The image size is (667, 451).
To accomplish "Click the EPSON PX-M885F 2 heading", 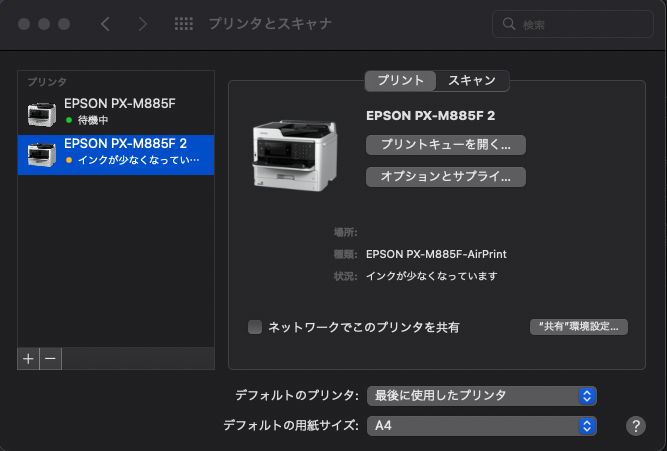I will pos(430,116).
